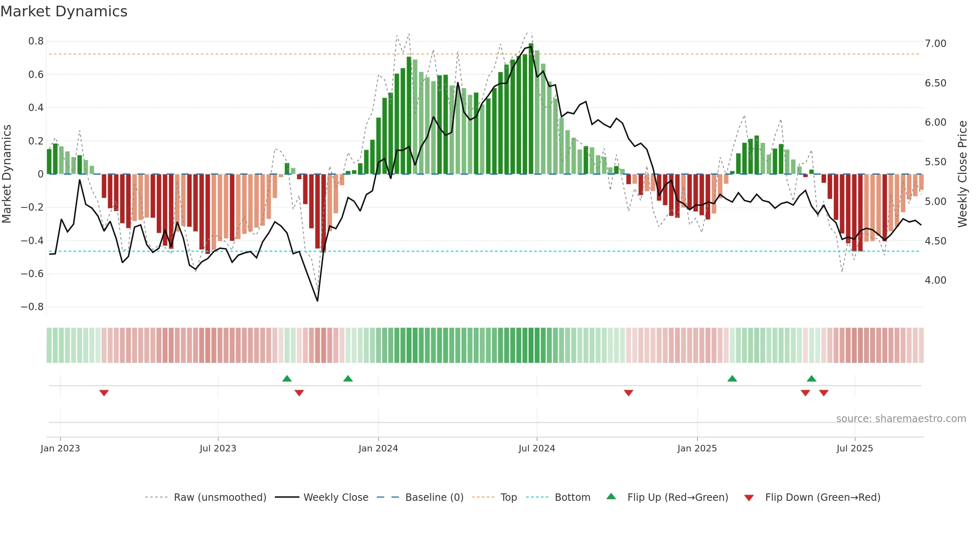Screen dimensions: 980x551
Task: Click the Jul 2024 axis label
Action: coord(537,448)
